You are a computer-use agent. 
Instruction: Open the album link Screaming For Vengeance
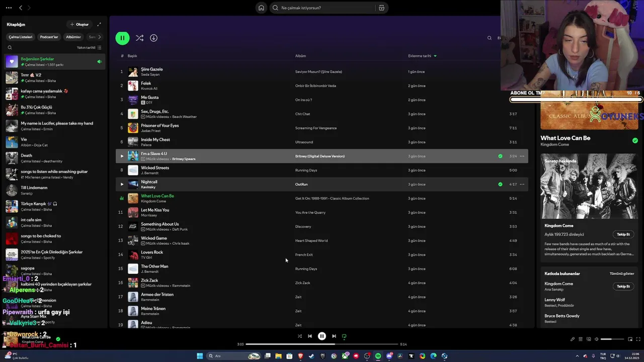[316, 128]
